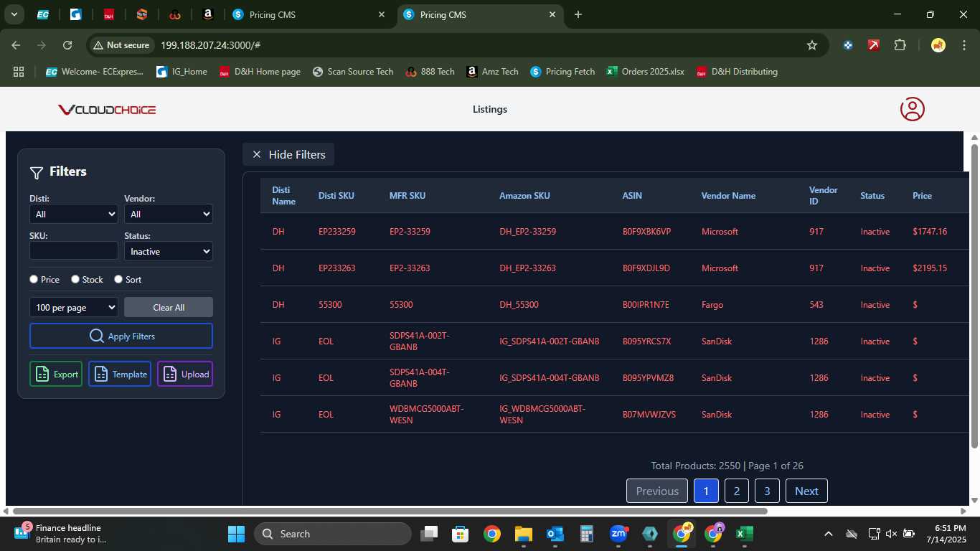Click the funnel Filters icon
The width and height of the screenshot is (980, 551).
pyautogui.click(x=37, y=172)
